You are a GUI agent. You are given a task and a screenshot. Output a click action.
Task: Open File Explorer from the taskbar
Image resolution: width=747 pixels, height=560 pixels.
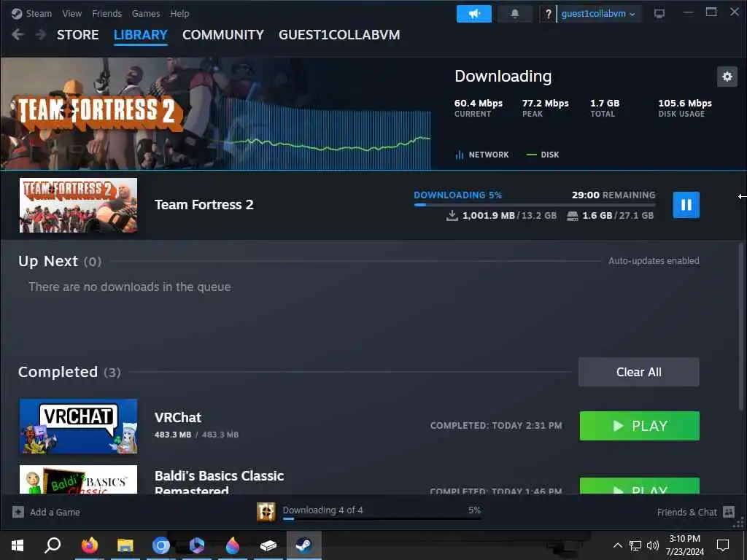[125, 545]
